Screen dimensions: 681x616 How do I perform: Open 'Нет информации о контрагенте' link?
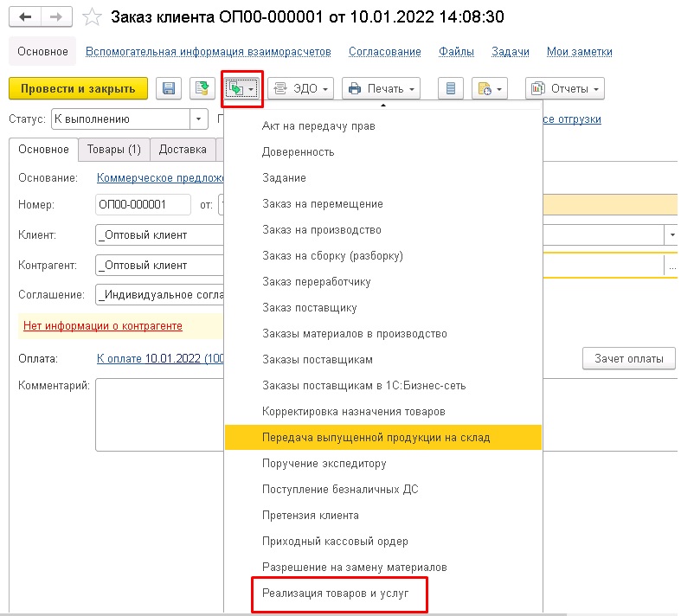102,326
